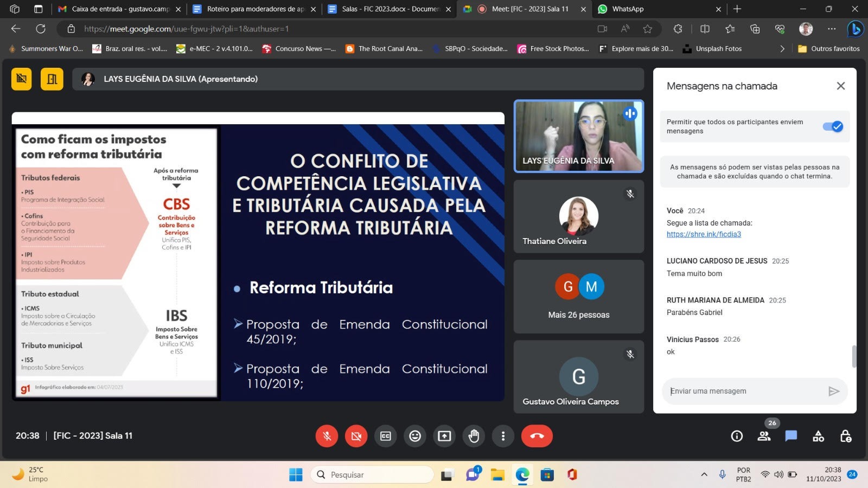Viewport: 868px width, 488px height.
Task: Unmute the microphone
Action: pos(327,436)
